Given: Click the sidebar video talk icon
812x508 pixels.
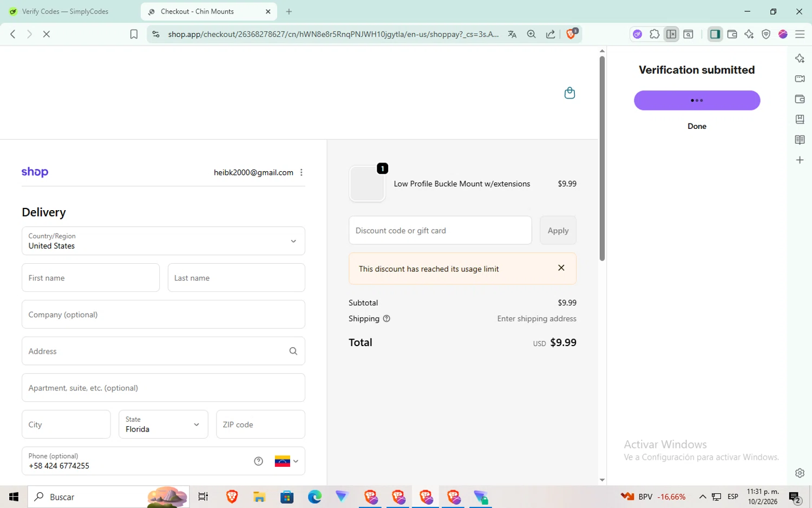Looking at the screenshot, I should tap(800, 79).
